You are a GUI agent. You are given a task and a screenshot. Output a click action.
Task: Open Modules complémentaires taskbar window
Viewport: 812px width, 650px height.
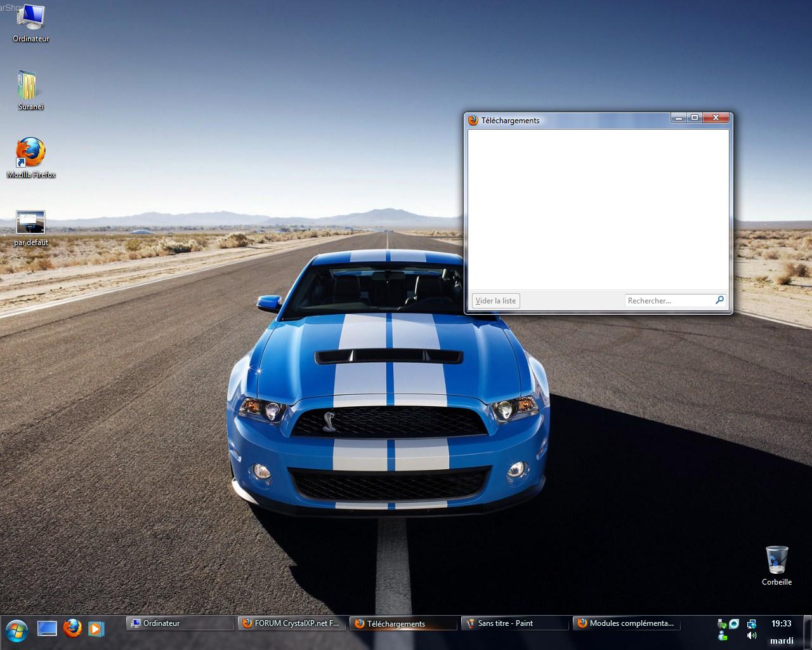coord(625,623)
